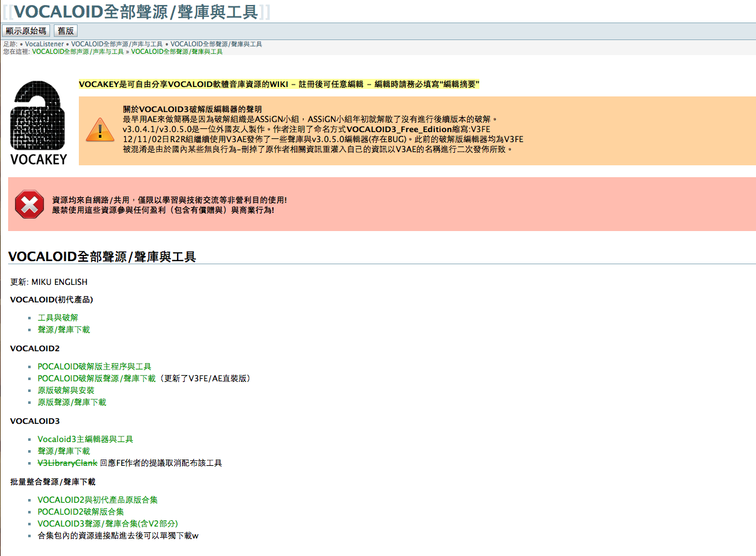Open 原版聲源/聲庫下載 link
This screenshot has width=756, height=556.
click(x=72, y=402)
